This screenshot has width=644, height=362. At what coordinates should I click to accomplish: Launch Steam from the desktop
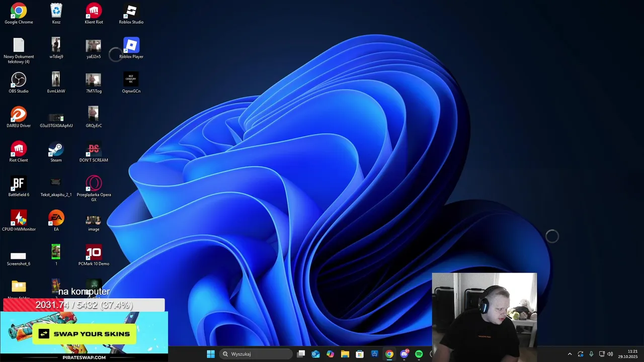click(56, 152)
